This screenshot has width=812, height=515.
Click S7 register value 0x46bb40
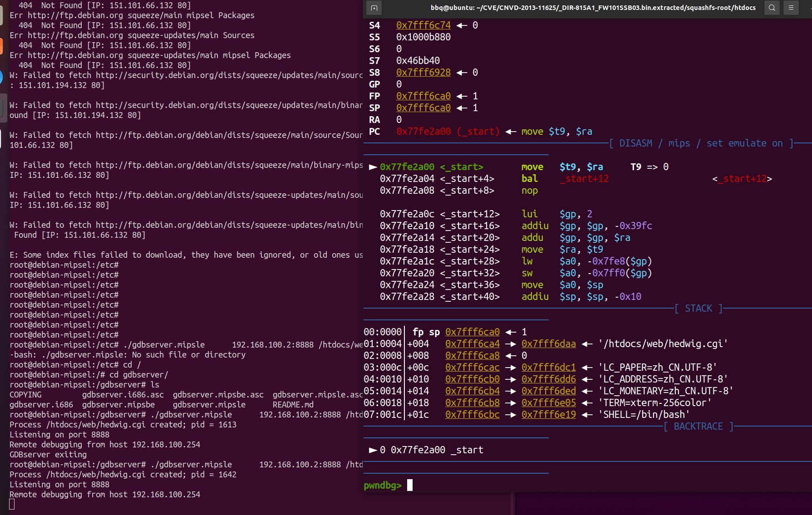point(418,61)
